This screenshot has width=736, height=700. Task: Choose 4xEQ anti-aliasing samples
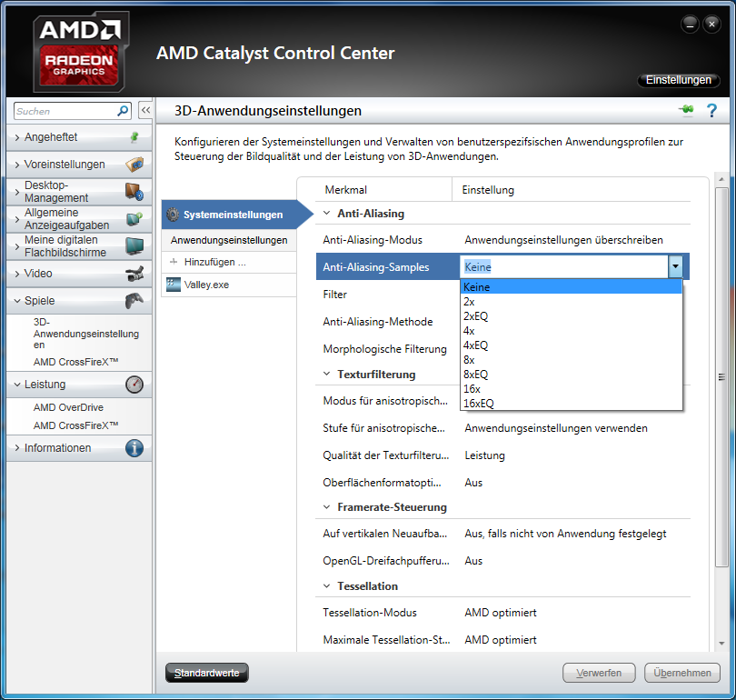pos(572,345)
